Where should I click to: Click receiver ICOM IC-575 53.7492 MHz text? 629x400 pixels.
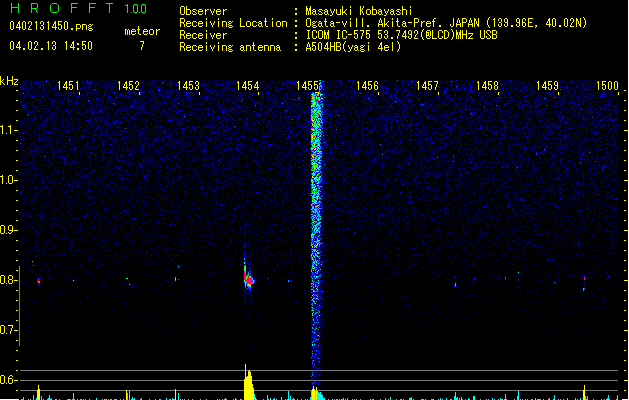pyautogui.click(x=401, y=35)
